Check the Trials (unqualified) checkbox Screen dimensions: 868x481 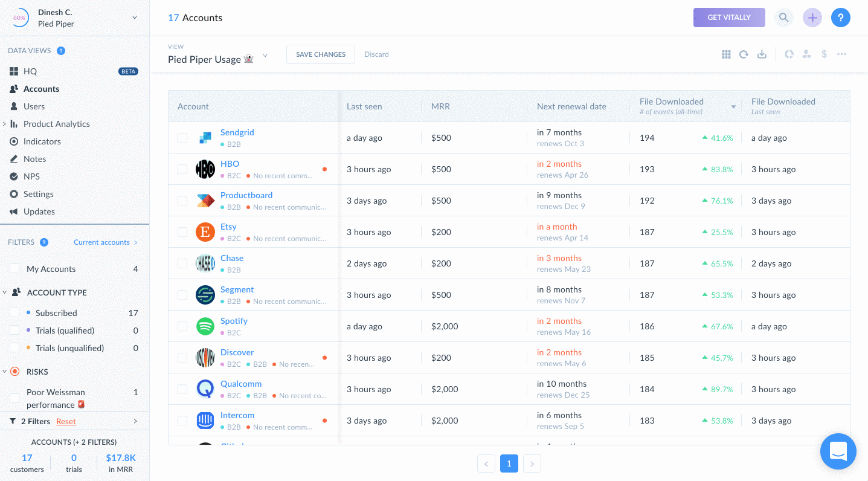(x=14, y=348)
